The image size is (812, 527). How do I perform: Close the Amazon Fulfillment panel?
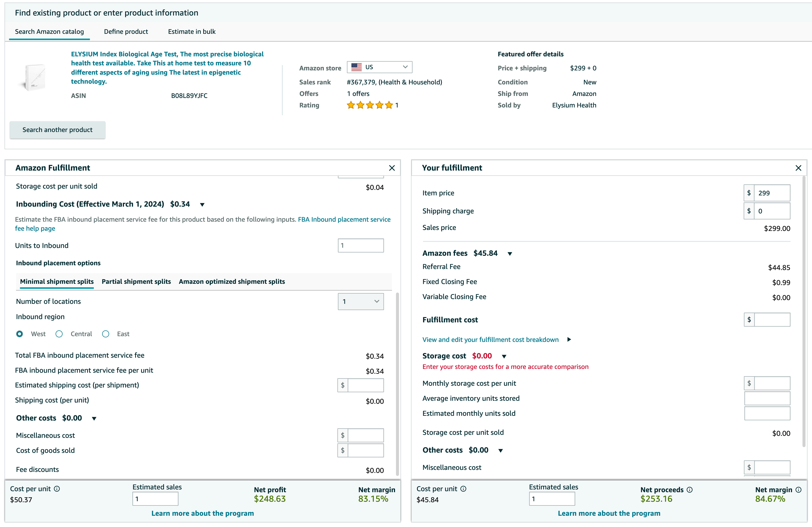392,168
